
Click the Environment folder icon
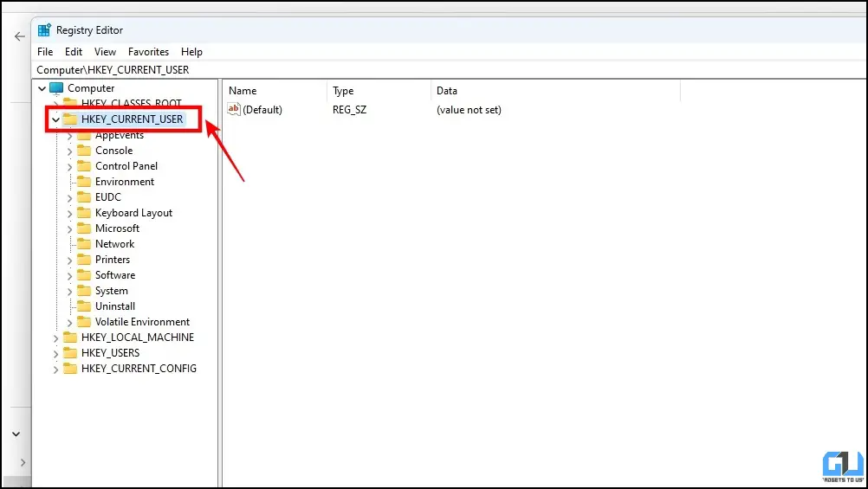(83, 182)
